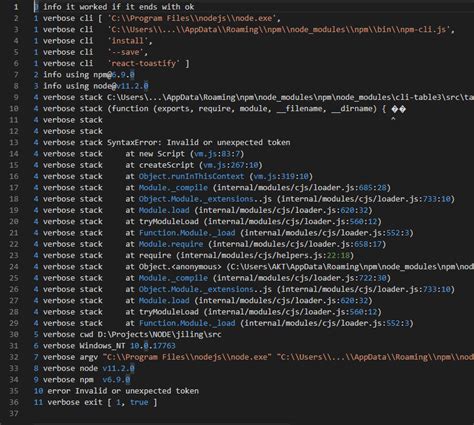Click the '--save' string on line 5
This screenshot has width=474, height=425.
[x=126, y=52]
